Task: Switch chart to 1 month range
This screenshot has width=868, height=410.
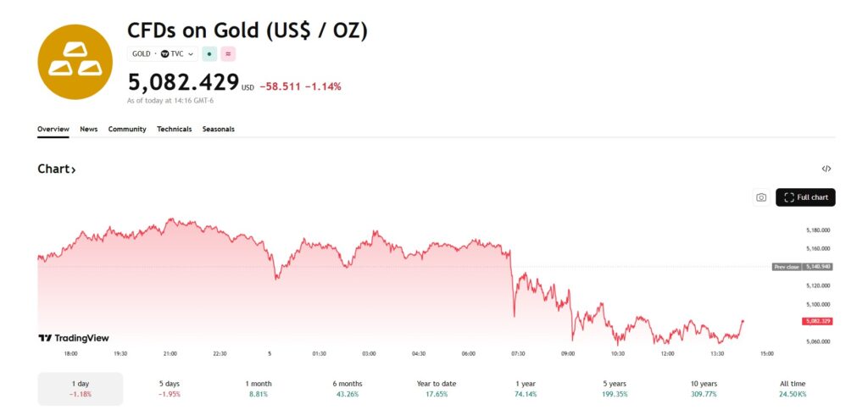Action: [x=259, y=389]
